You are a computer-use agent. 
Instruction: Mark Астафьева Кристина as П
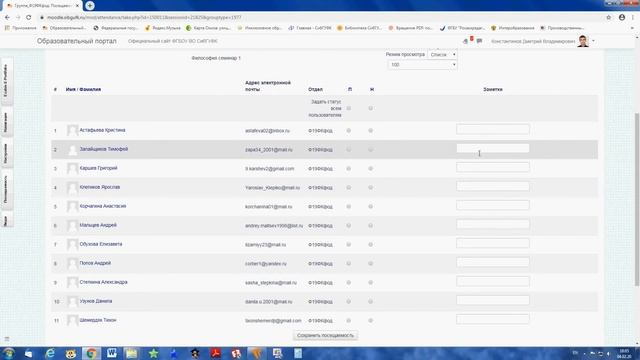349,131
